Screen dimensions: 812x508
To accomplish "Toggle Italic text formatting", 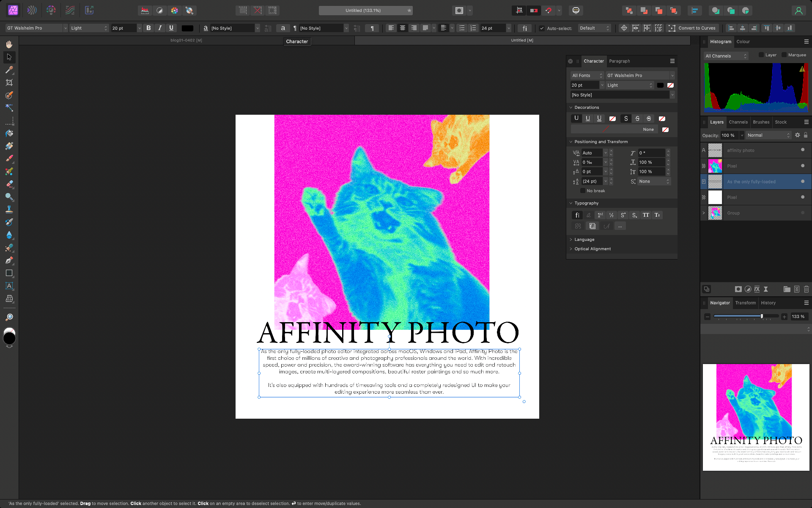I will [x=160, y=28].
